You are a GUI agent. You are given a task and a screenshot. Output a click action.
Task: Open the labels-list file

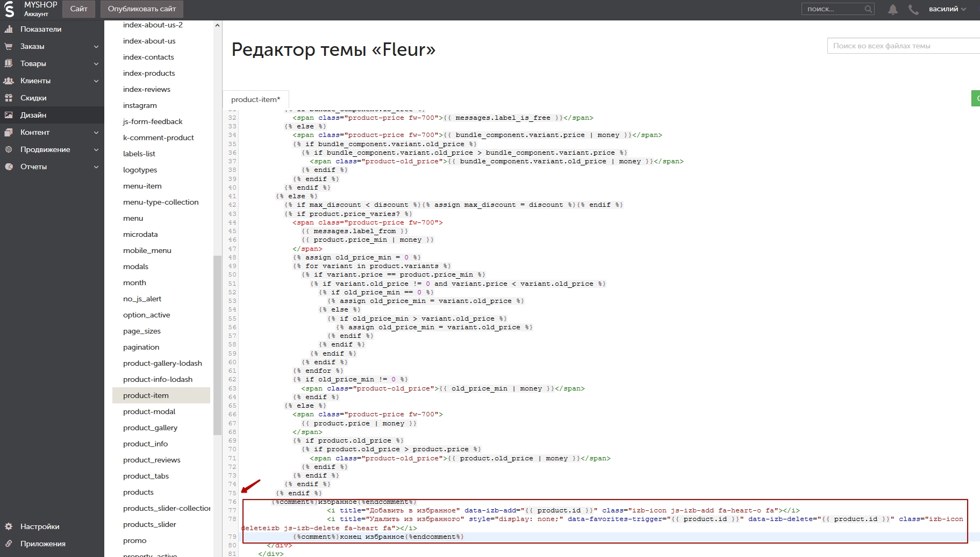pyautogui.click(x=139, y=154)
